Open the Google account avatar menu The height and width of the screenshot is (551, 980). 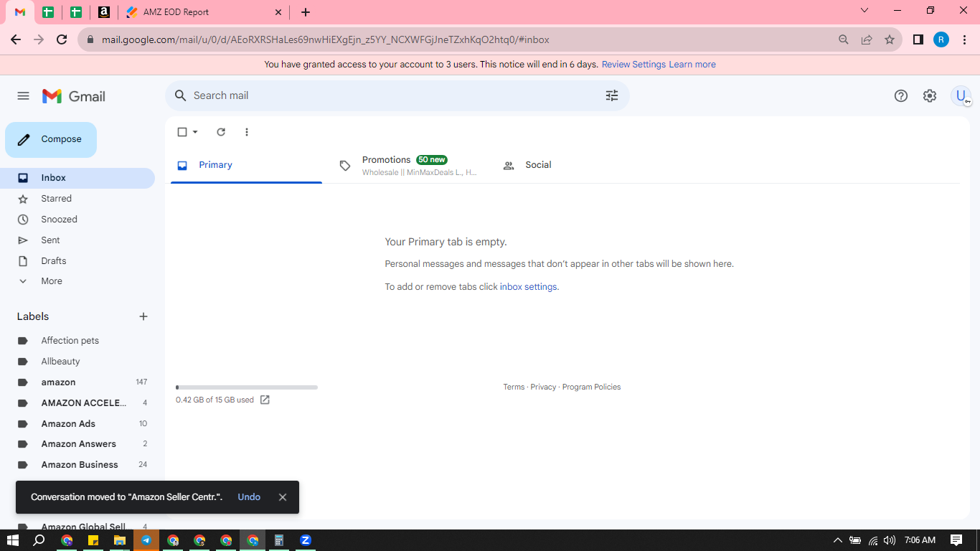[961, 95]
